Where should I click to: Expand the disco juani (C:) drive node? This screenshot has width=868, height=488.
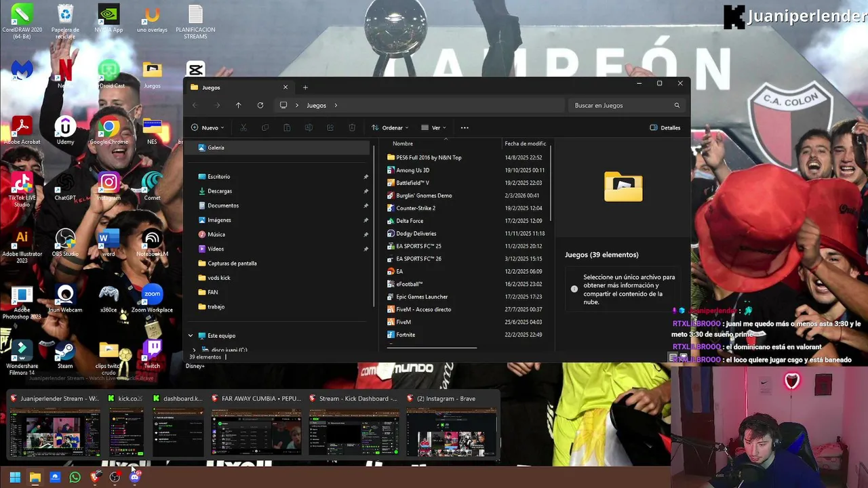[x=194, y=350]
